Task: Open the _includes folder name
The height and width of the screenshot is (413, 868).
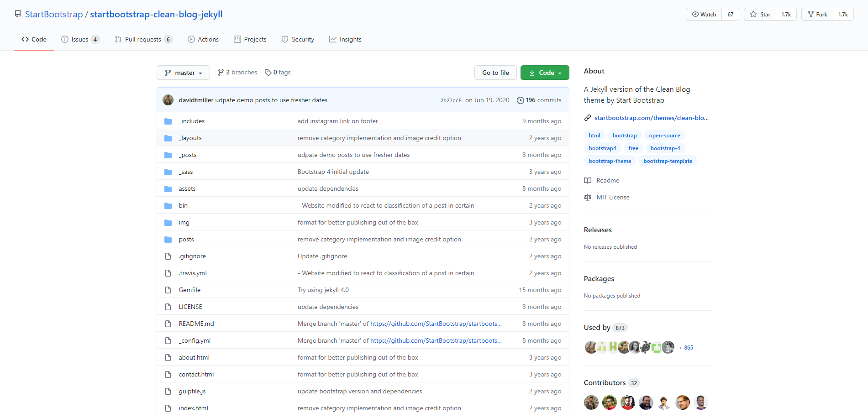Action: point(191,121)
